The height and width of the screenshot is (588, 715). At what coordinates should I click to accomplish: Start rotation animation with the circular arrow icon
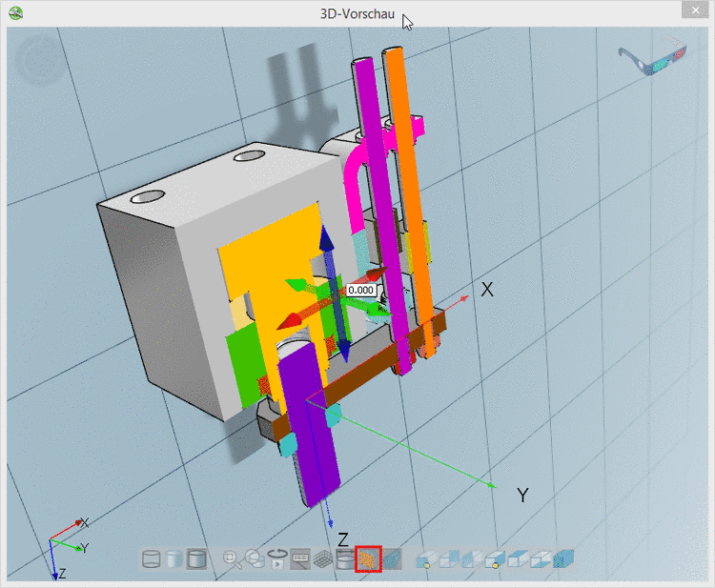click(x=277, y=559)
